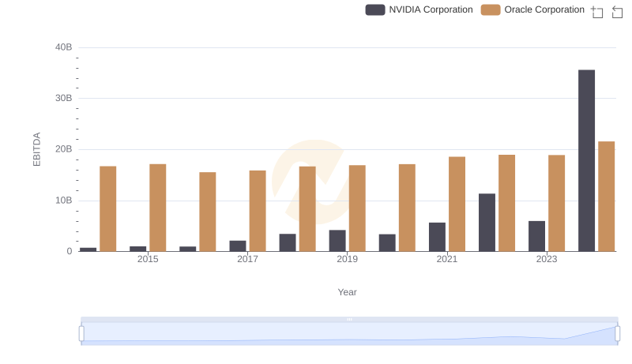This screenshot has width=632, height=364.
Task: Click the zoom reset icon
Action: 617,12
